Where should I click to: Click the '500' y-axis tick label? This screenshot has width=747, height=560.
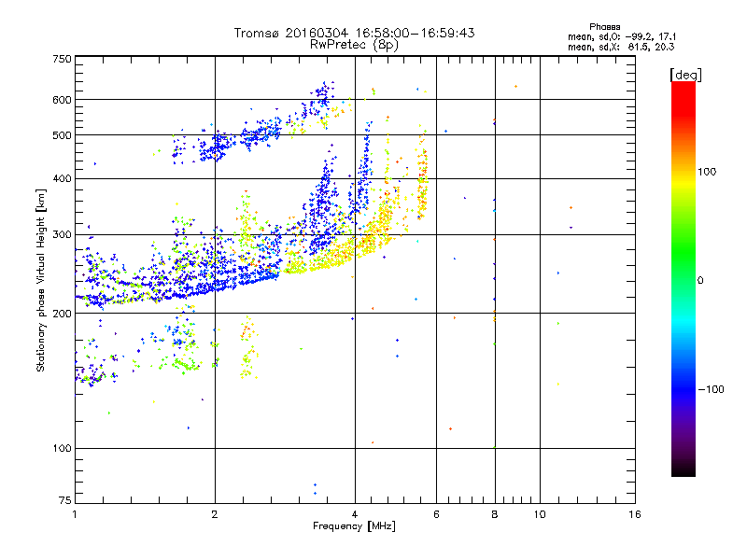(62, 135)
